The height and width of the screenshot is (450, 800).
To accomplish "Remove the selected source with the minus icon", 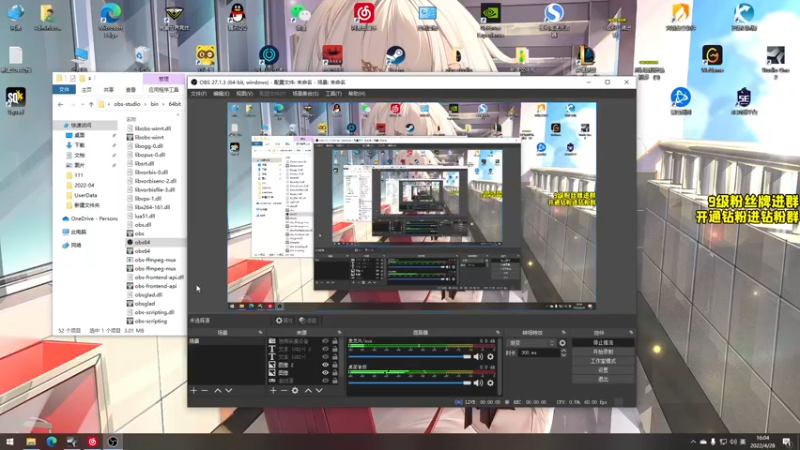I will coord(284,390).
